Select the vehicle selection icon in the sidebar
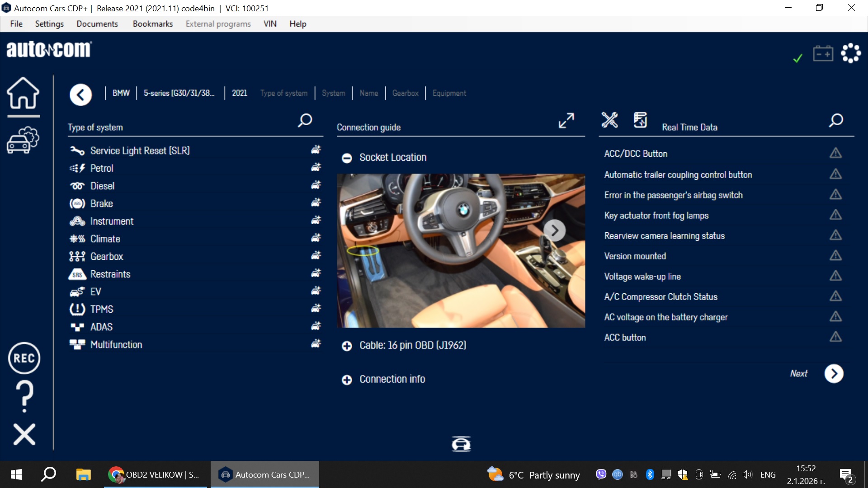Viewport: 868px width, 488px height. [23, 139]
